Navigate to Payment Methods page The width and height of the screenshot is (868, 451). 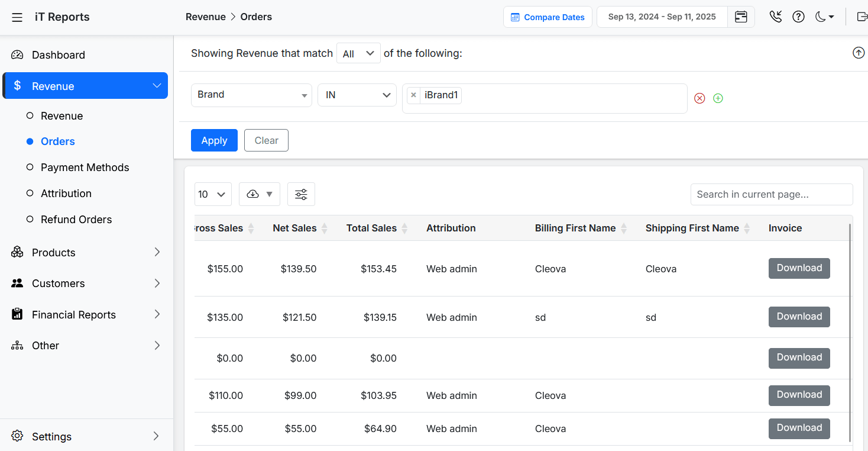[85, 167]
